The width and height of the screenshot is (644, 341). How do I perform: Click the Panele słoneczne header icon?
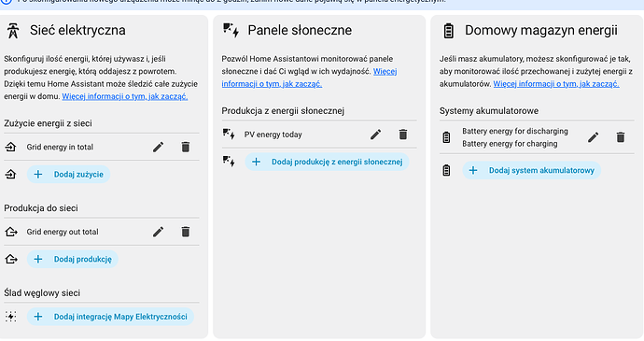coord(231,30)
